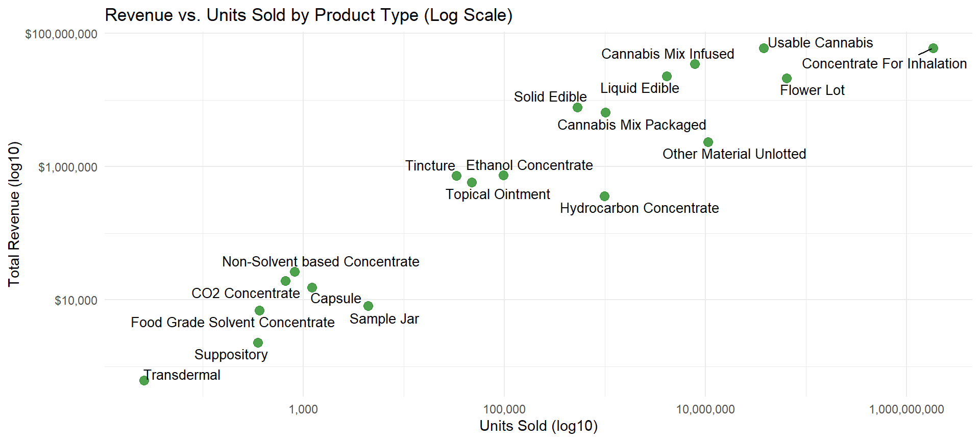Select the Concentrate For Inhalation data point
The height and width of the screenshot is (441, 980).
[933, 48]
